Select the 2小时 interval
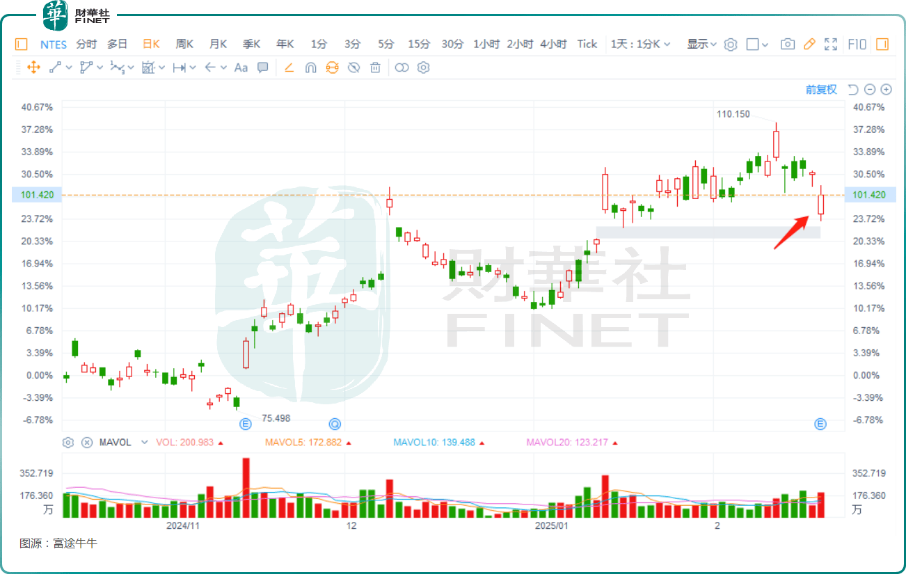Screen dimensions: 906x588 tap(520, 44)
